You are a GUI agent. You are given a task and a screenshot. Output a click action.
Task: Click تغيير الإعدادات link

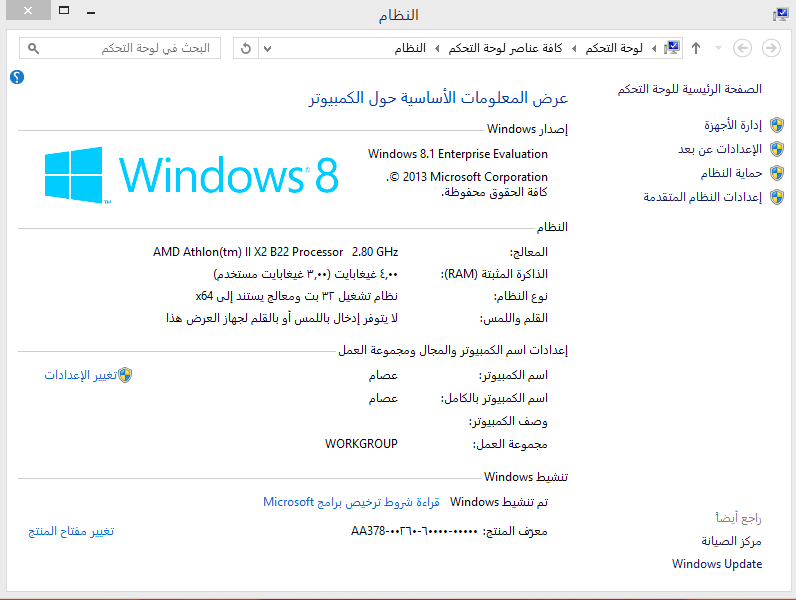81,375
